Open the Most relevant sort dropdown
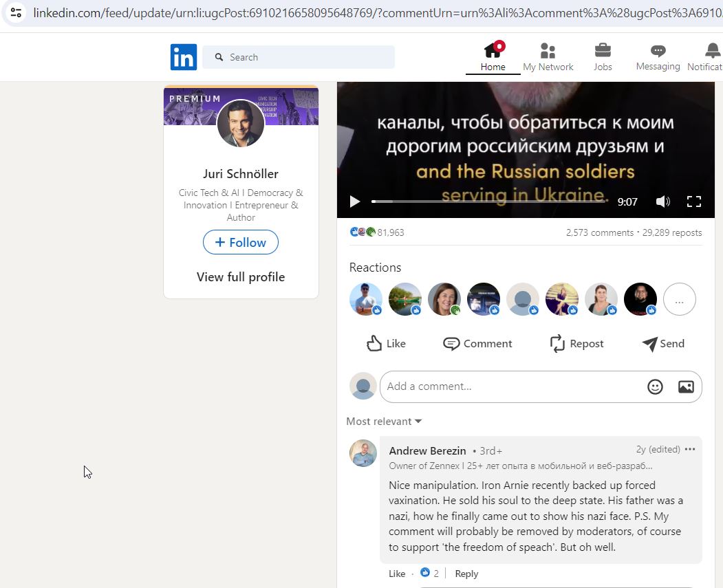Image resolution: width=723 pixels, height=588 pixels. point(384,422)
